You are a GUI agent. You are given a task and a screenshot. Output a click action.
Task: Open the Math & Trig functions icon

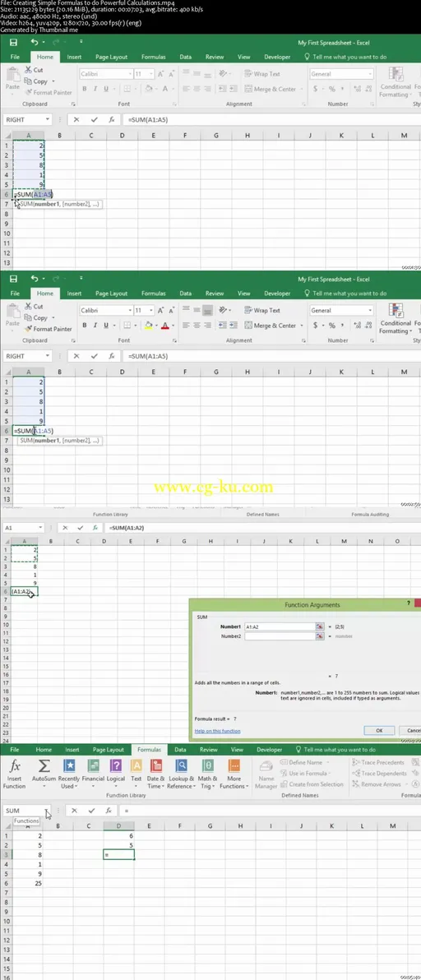(208, 766)
